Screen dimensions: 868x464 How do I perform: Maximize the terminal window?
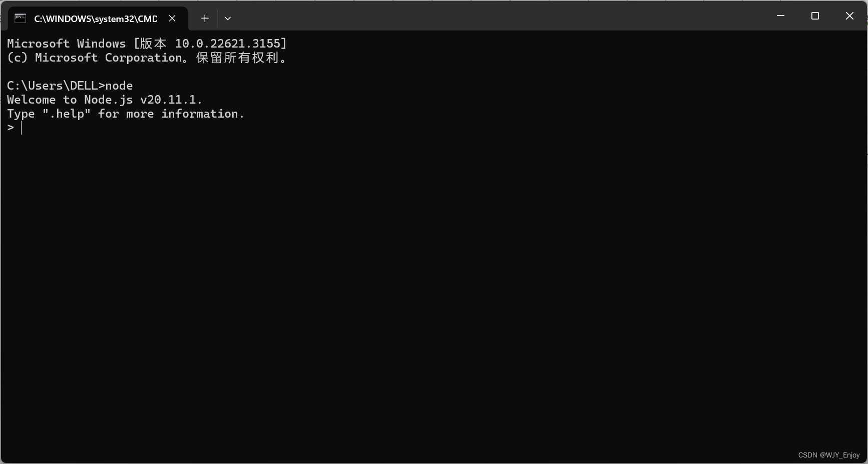[x=815, y=16]
